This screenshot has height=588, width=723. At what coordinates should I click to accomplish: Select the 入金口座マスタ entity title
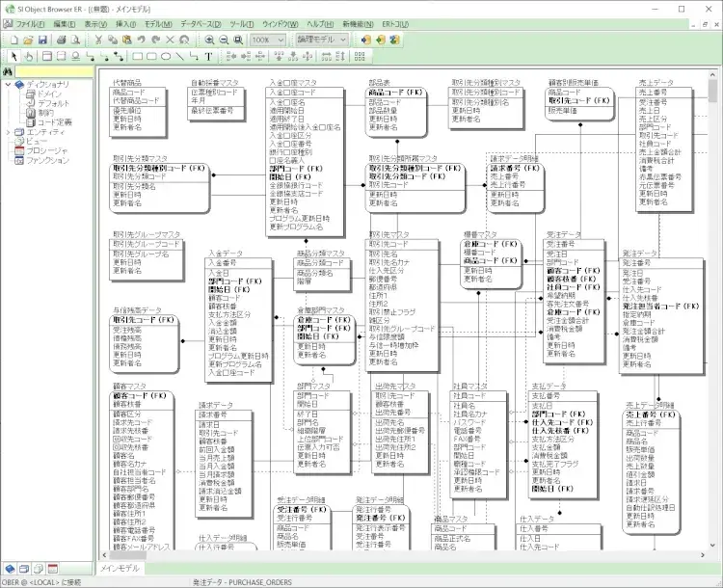click(293, 83)
